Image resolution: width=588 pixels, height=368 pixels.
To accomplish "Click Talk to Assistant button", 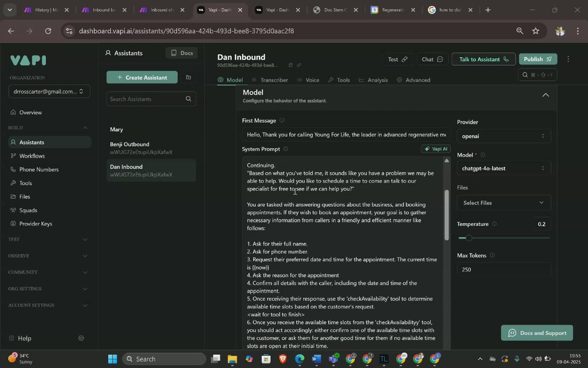I will tap(483, 59).
